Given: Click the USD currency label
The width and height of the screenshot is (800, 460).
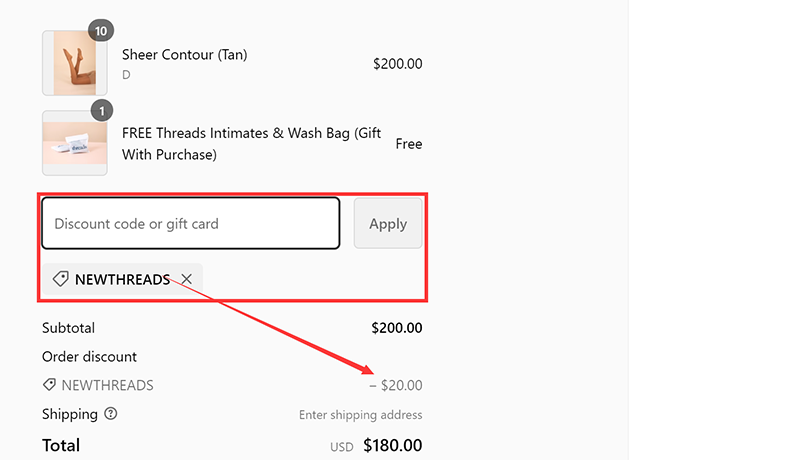Looking at the screenshot, I should 342,447.
